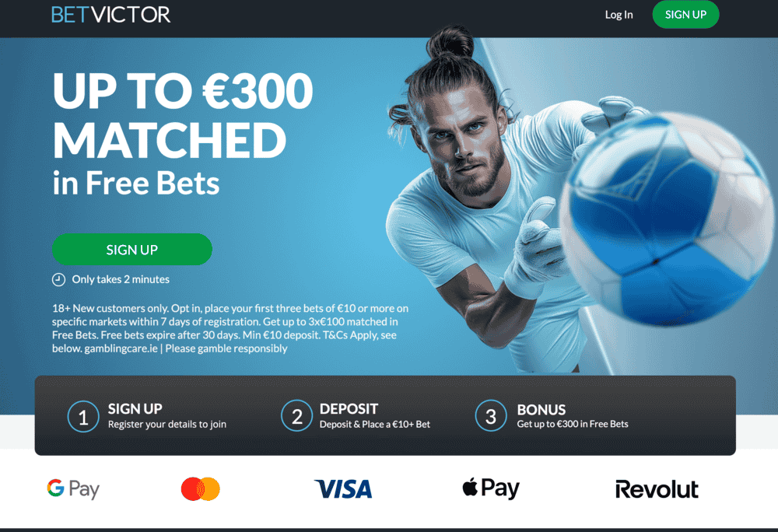This screenshot has height=532, width=778.
Task: Select the step 3 circle icon
Action: [x=491, y=416]
